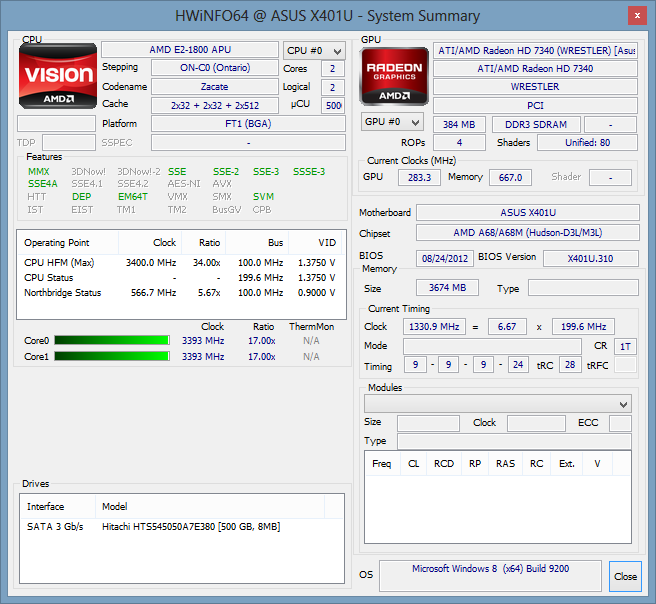
Task: Click the Freq column header in modules table
Action: coord(382,464)
